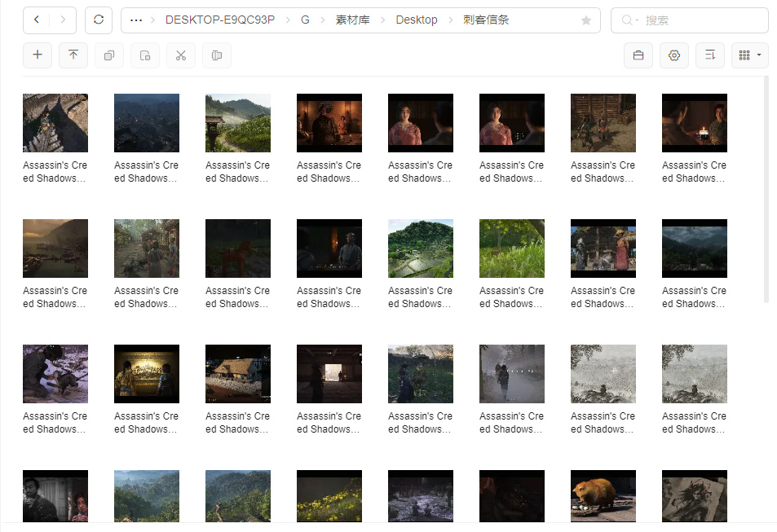
Task: Select the dark night cityscape thumbnail
Action: 147,123
